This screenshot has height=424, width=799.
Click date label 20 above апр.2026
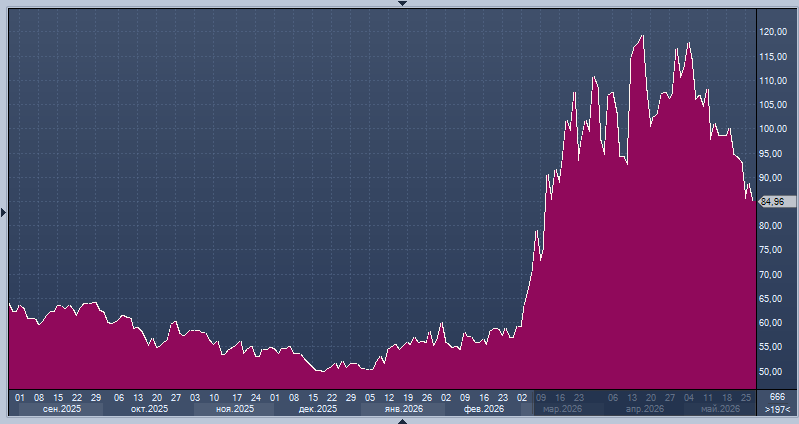click(651, 398)
